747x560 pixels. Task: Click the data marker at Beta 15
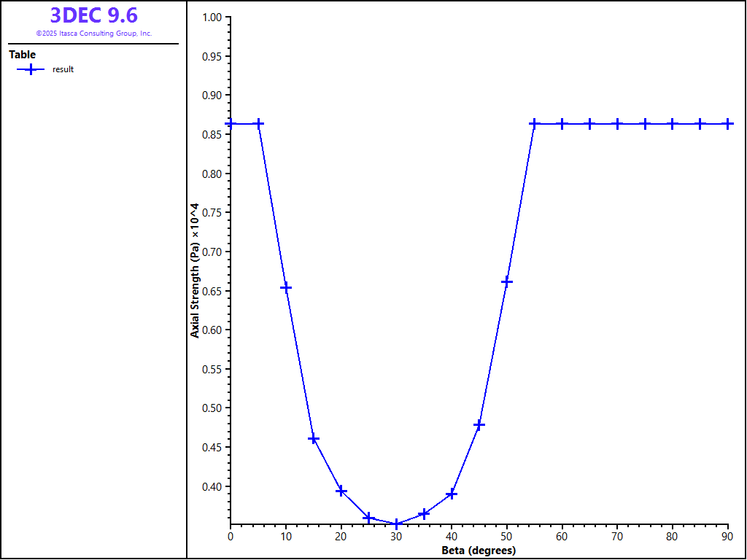point(314,439)
